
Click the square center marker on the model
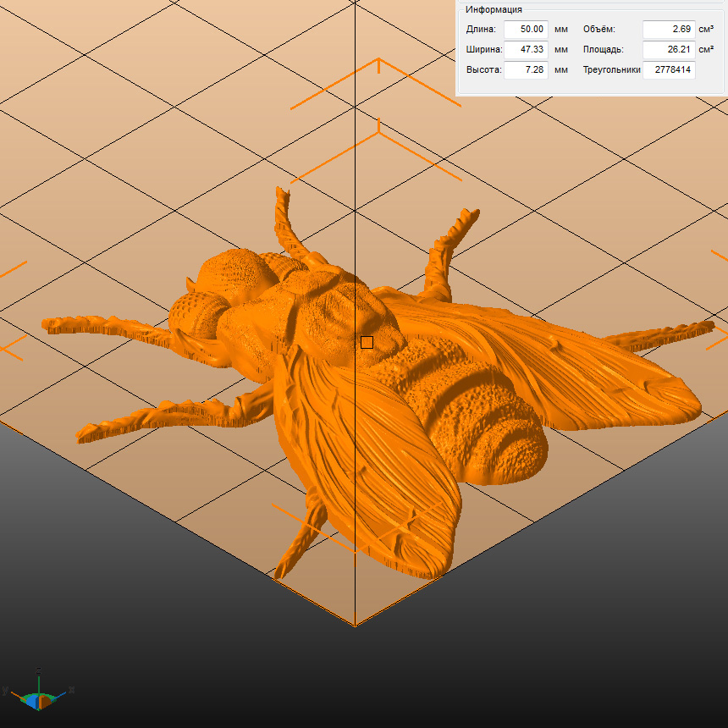pyautogui.click(x=367, y=342)
